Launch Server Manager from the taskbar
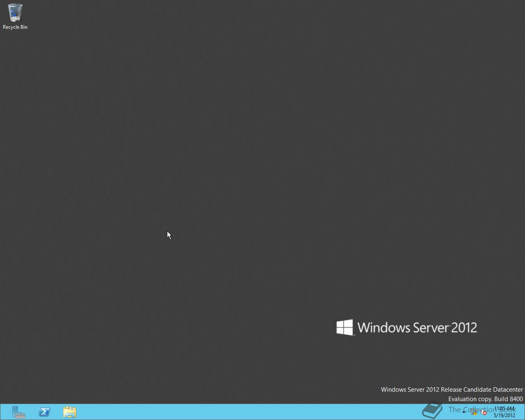This screenshot has width=525, height=420. [x=18, y=412]
